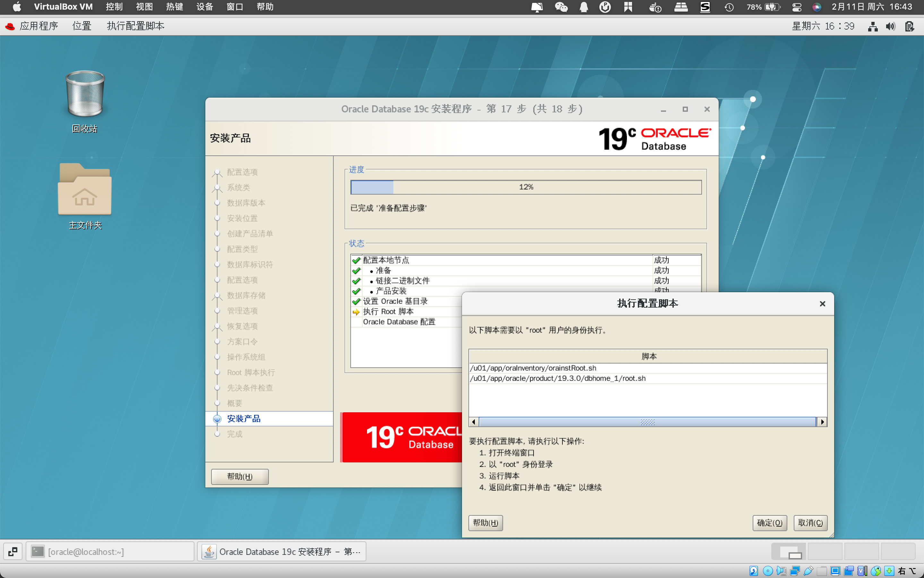Click the 完成 step in the sidebar
Screen dimensions: 924x578
click(235, 434)
